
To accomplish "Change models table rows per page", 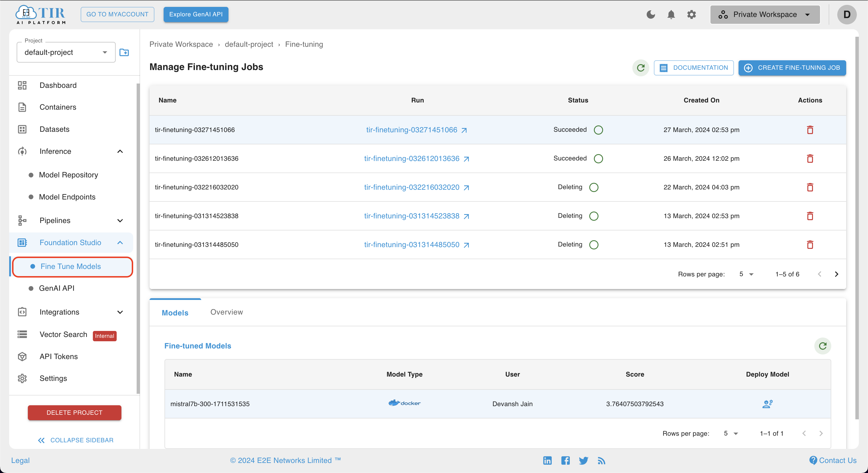I will [731, 433].
